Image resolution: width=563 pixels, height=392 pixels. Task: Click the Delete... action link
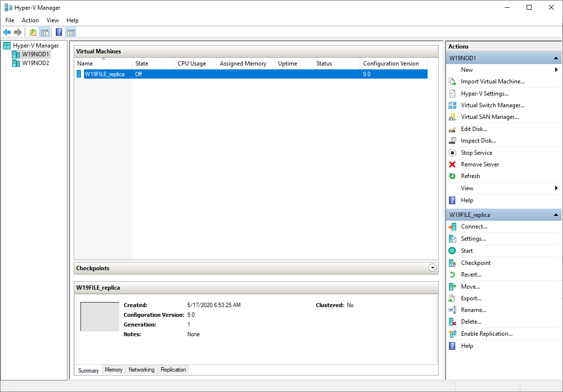click(471, 322)
